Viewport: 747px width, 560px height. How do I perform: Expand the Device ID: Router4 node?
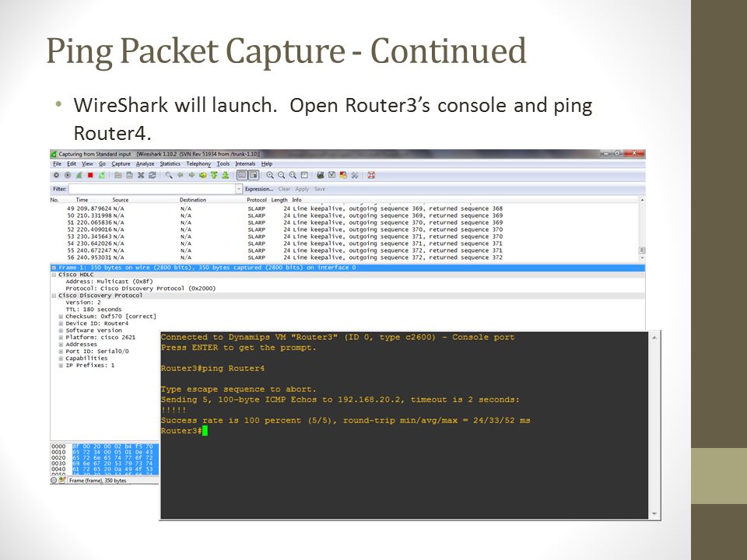(x=61, y=324)
